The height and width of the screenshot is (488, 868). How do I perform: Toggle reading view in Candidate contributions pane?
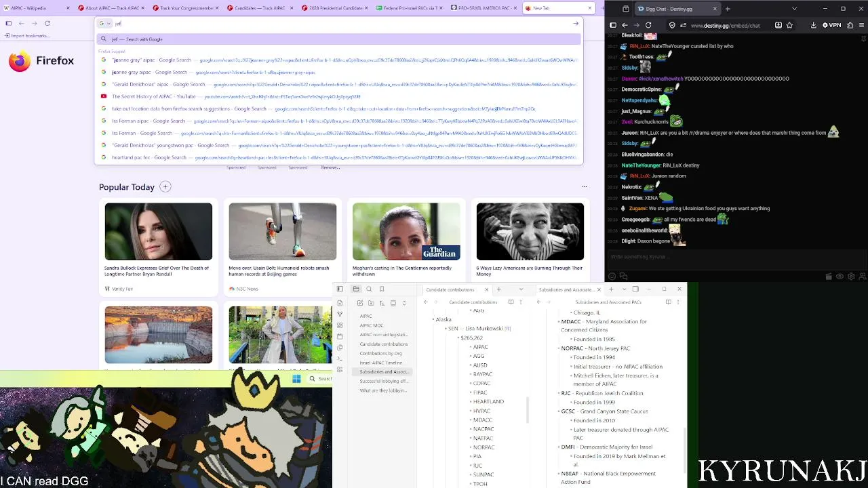tap(511, 302)
